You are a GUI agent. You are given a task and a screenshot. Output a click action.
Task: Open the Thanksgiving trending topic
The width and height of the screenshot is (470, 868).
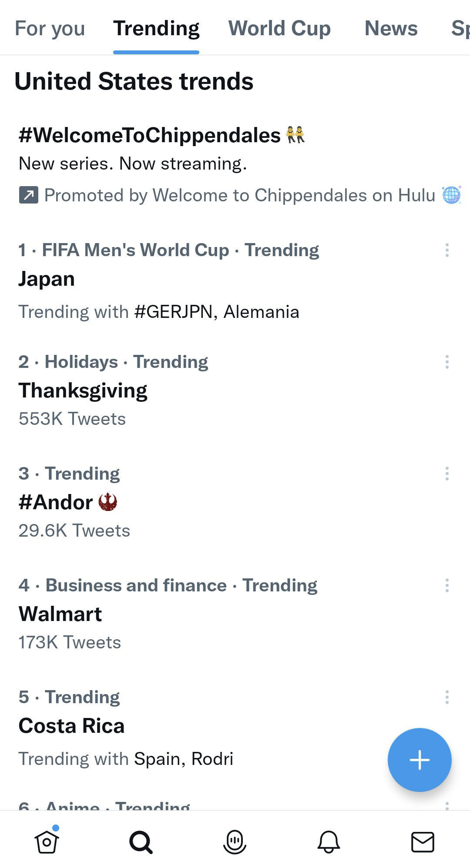click(83, 391)
